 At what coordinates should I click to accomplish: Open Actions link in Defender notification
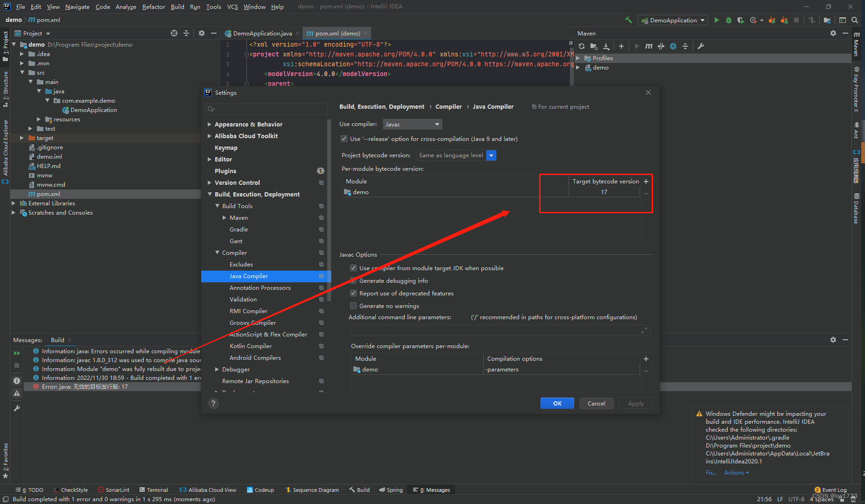[x=736, y=473]
